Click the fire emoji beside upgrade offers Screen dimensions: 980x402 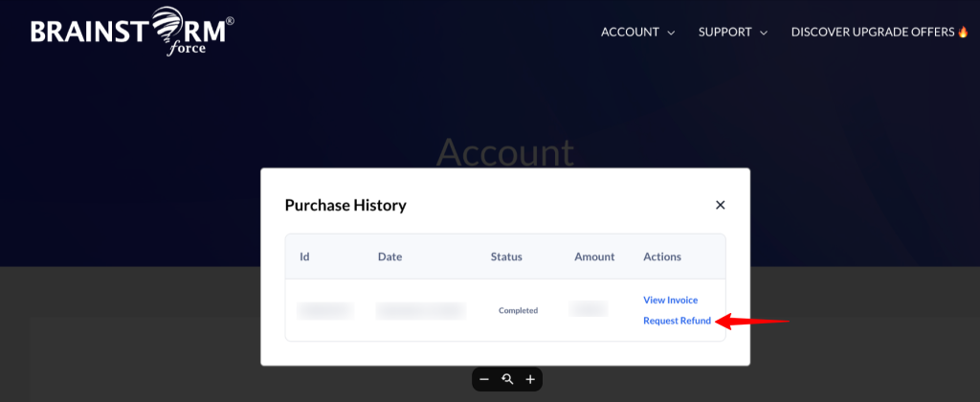963,32
